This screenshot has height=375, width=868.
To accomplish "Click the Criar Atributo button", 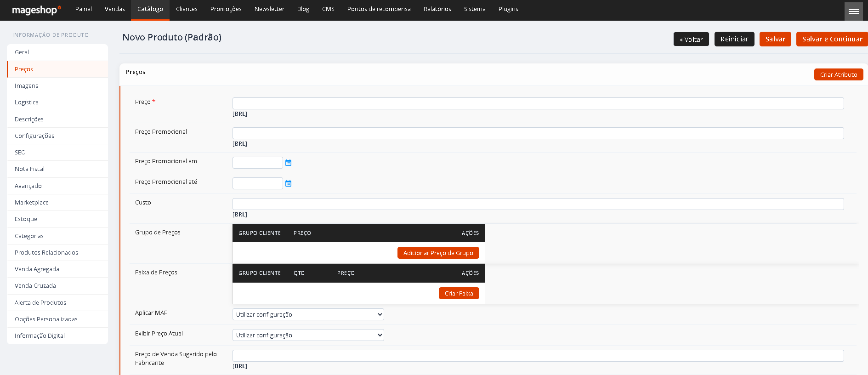I will (x=839, y=74).
